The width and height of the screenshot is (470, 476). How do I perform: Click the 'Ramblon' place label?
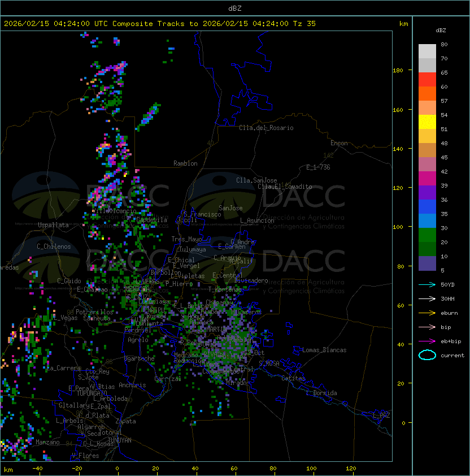(185, 163)
